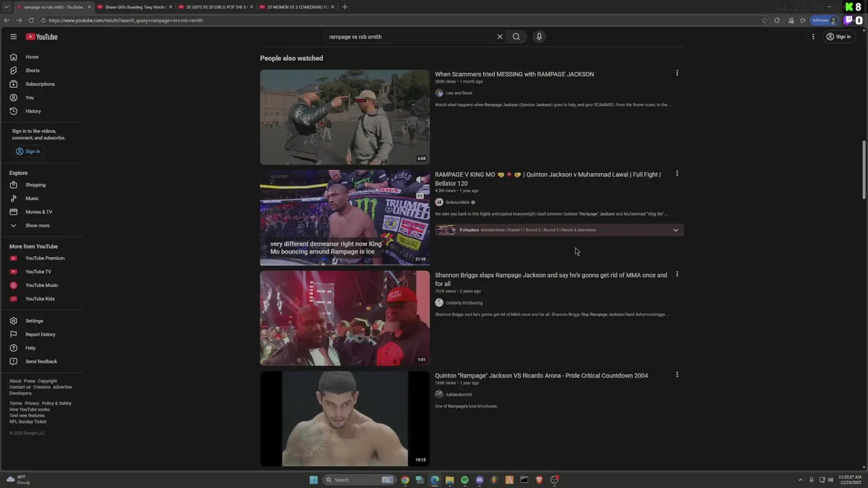Reload the page
This screenshot has width=868, height=488.
(31, 20)
